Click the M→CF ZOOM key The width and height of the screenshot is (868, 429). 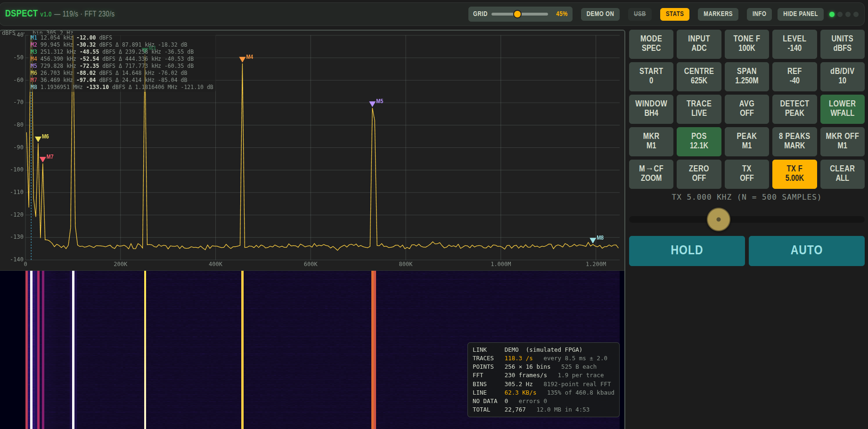tap(651, 174)
